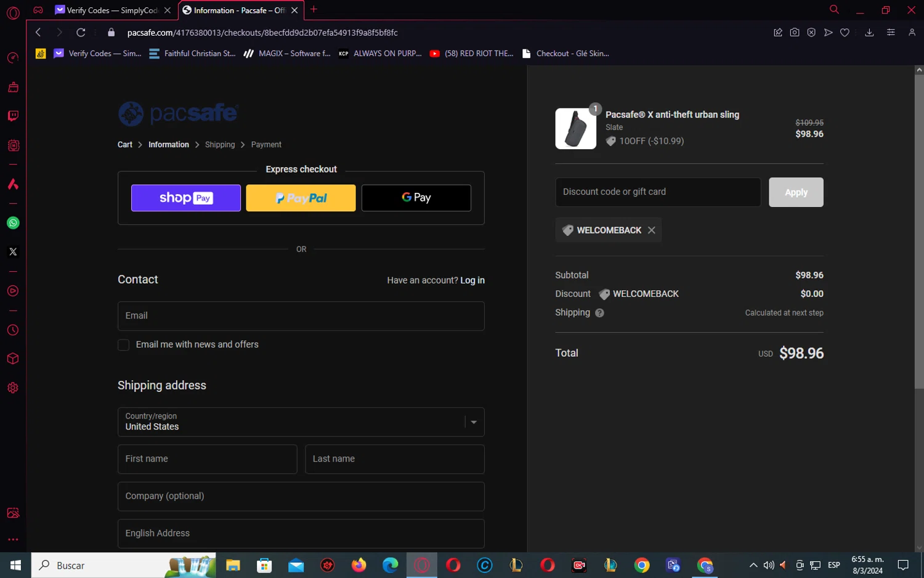Image resolution: width=924 pixels, height=578 pixels.
Task: Open a new tab with the plus button
Action: 314,9
